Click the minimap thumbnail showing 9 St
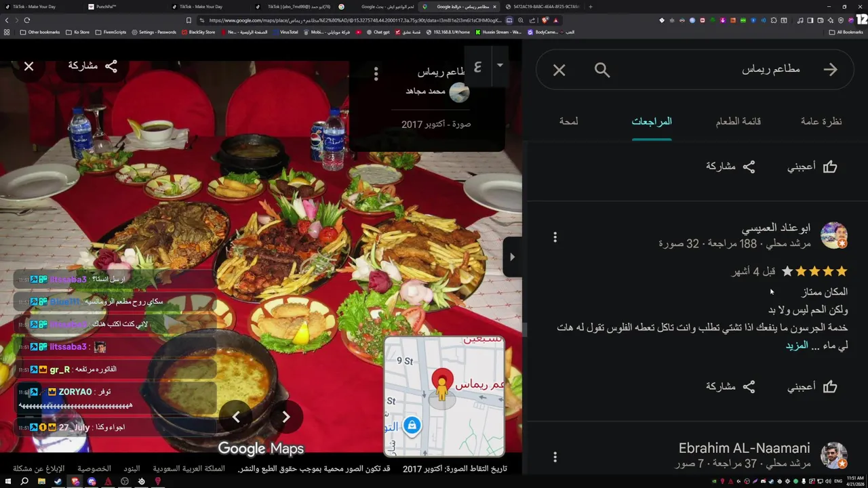 444,396
